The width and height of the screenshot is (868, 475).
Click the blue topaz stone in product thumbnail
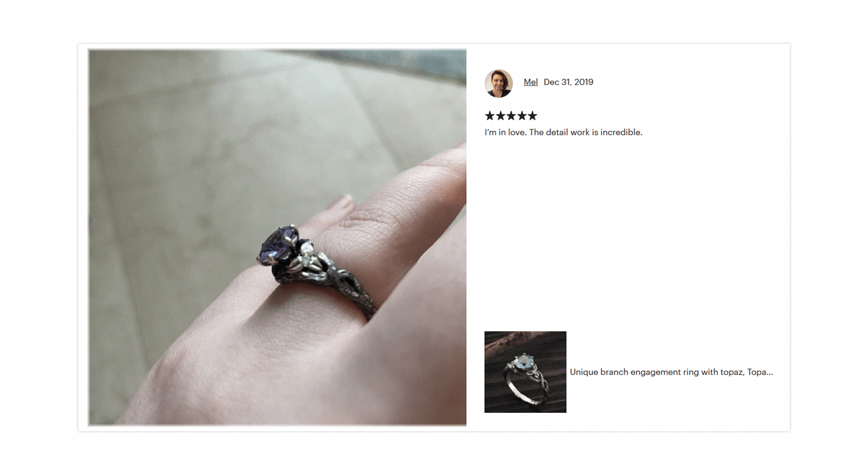click(524, 361)
